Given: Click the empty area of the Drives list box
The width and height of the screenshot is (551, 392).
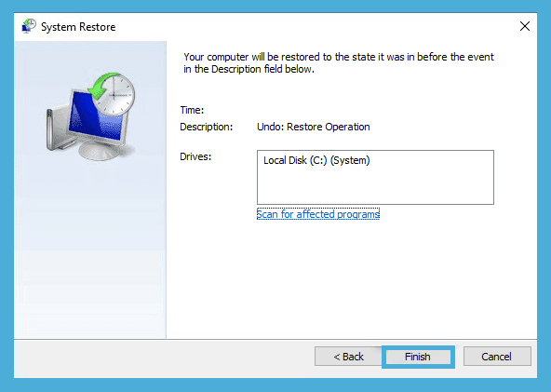Looking at the screenshot, I should 375,185.
